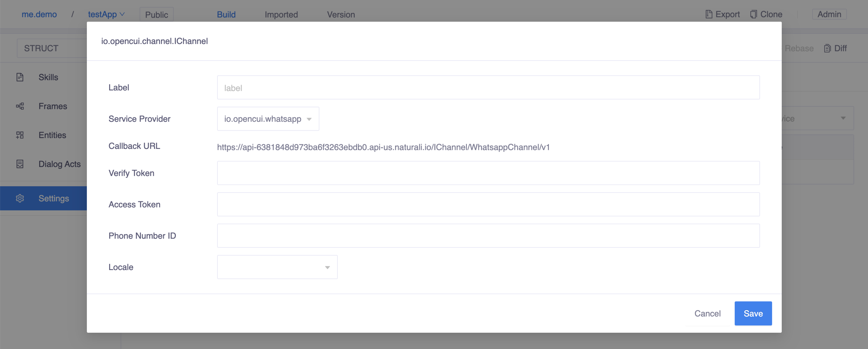Open the me.demo organization link
The image size is (868, 349).
tap(39, 14)
